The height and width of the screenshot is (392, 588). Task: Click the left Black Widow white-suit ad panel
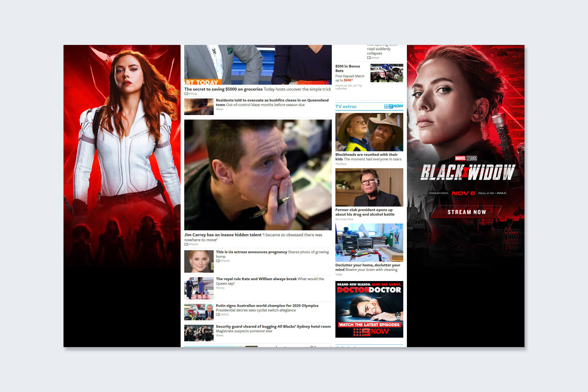(x=122, y=196)
